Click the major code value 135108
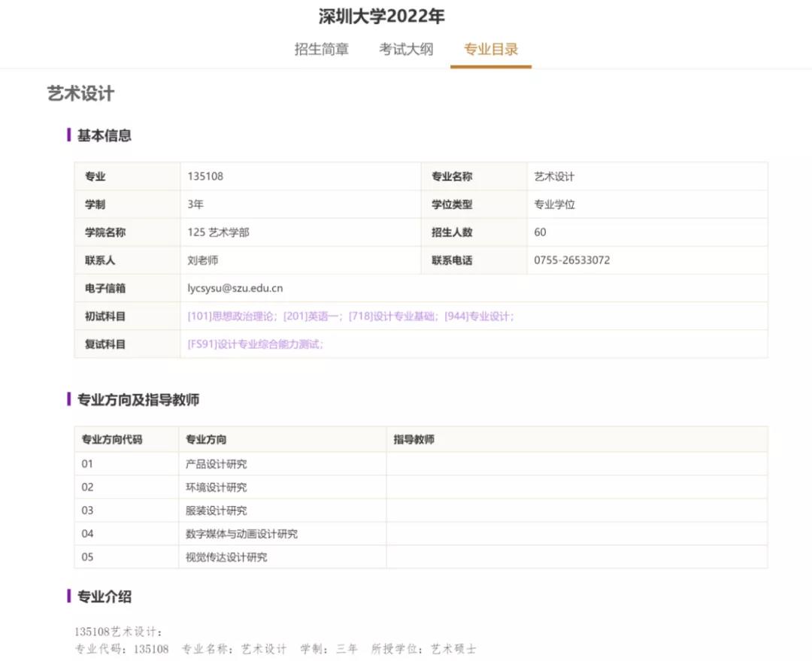 (205, 176)
